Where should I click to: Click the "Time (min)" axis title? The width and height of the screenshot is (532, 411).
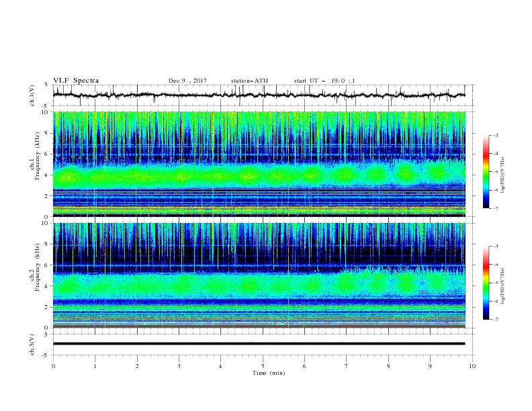[269, 373]
